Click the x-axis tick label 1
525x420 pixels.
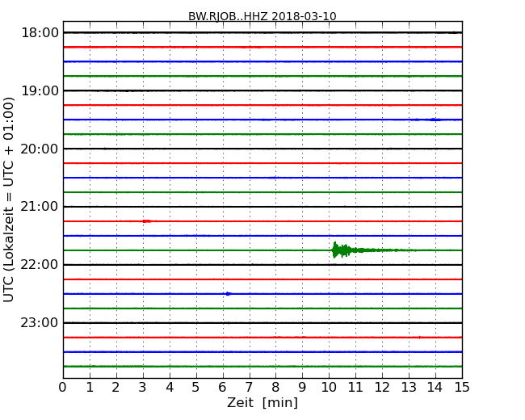click(x=90, y=388)
